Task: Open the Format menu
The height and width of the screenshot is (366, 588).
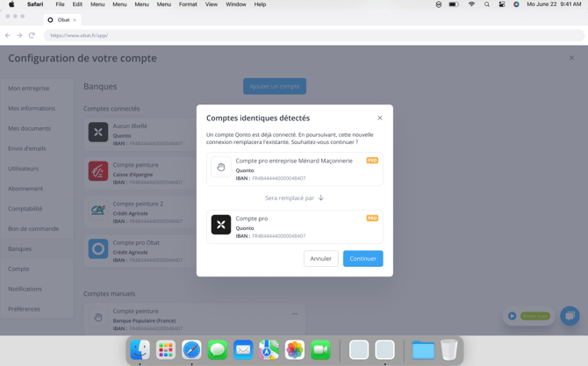Action: click(x=188, y=4)
